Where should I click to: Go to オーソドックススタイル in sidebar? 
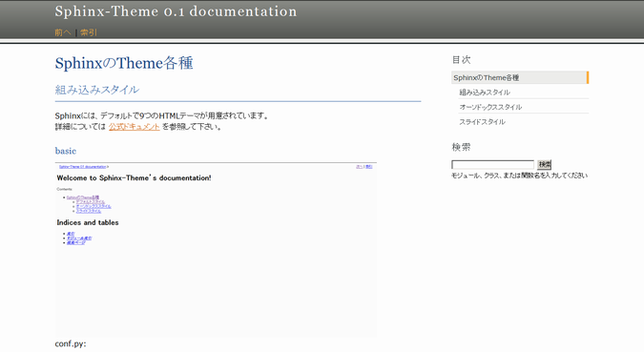[490, 107]
